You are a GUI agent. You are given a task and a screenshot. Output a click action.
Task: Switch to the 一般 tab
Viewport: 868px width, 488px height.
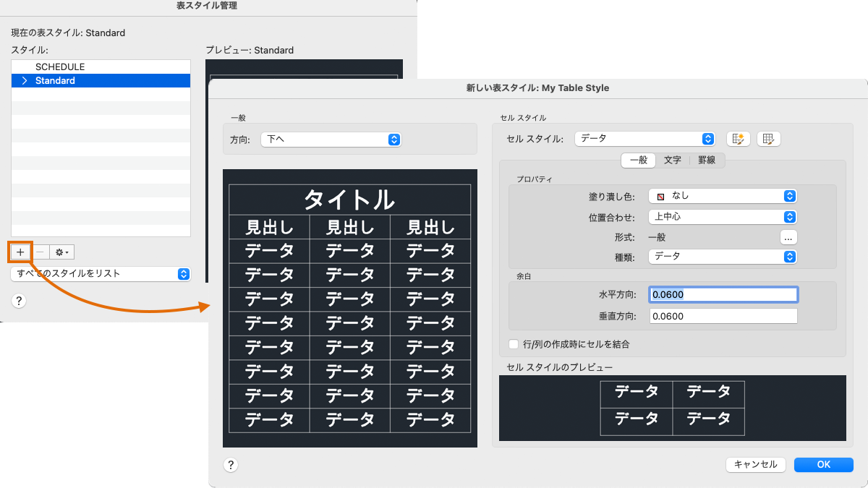pyautogui.click(x=638, y=160)
